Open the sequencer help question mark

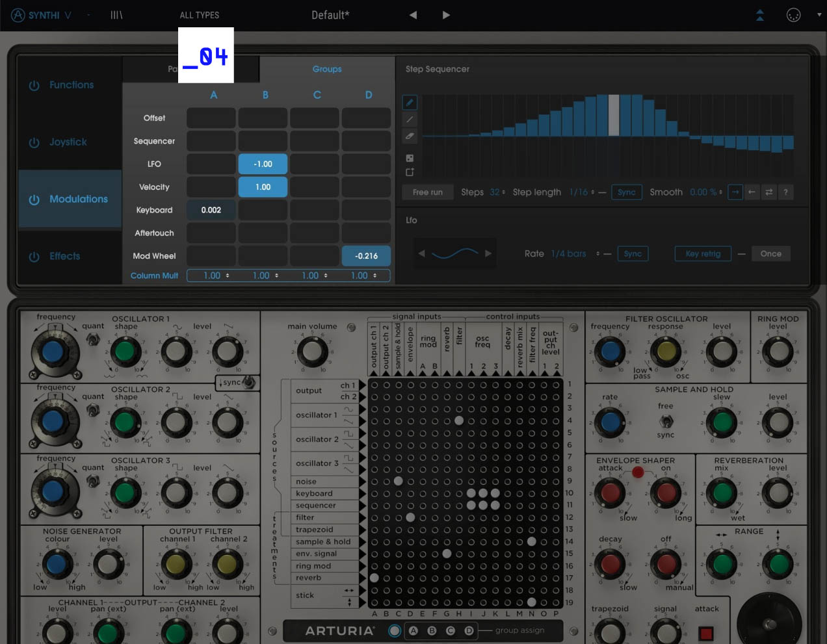[785, 192]
